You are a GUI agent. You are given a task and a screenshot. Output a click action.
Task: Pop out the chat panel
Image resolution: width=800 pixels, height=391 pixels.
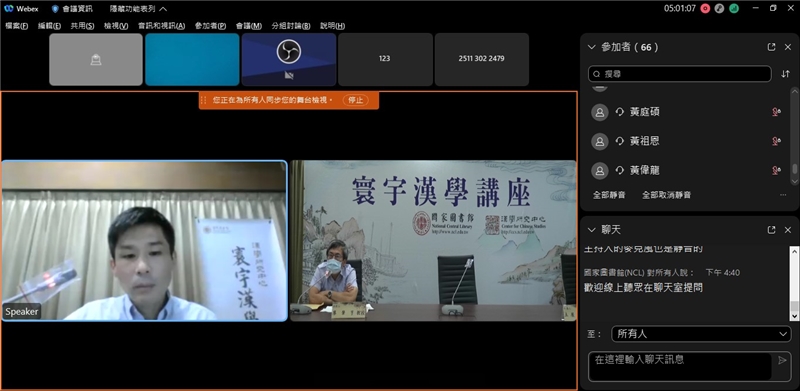click(x=771, y=230)
